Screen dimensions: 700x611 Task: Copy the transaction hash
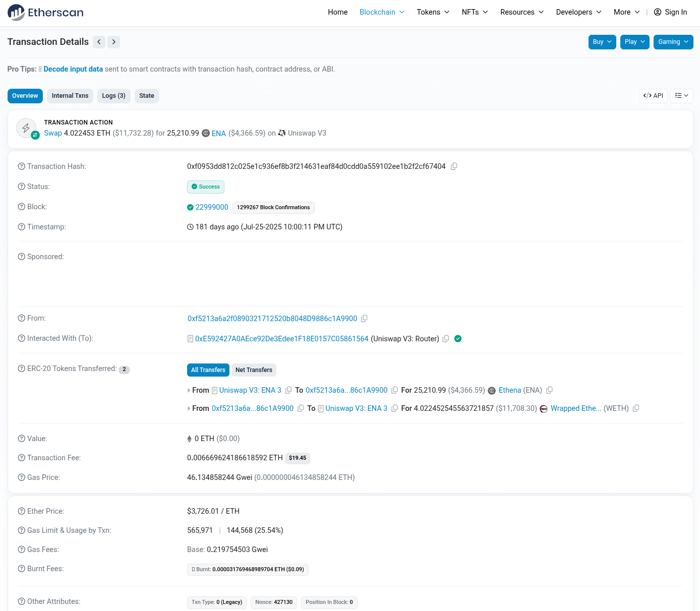click(x=454, y=166)
